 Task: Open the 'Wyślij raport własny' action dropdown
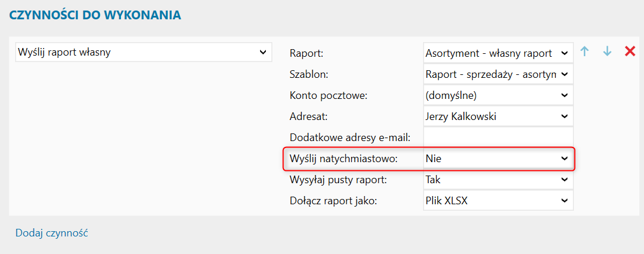(143, 52)
